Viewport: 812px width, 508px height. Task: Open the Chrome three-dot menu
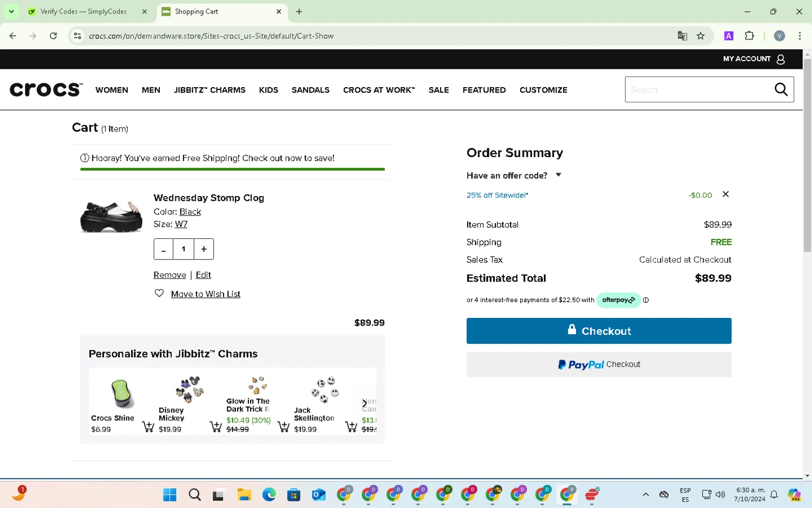tap(800, 36)
